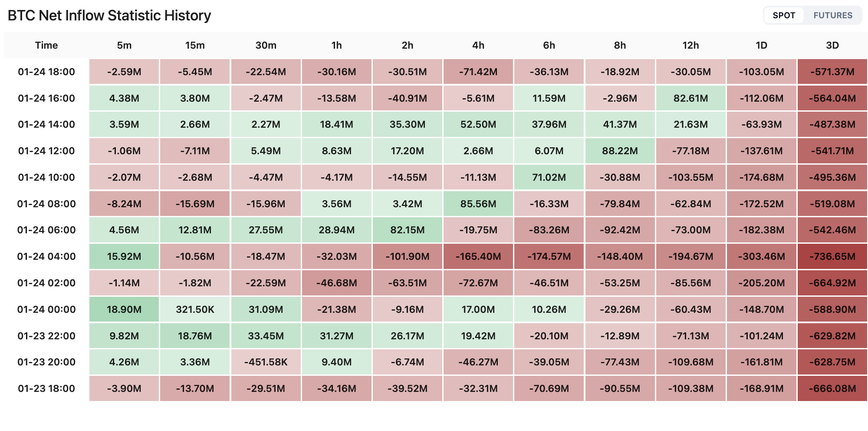Image resolution: width=868 pixels, height=431 pixels.
Task: Select the 12h column header
Action: click(690, 45)
